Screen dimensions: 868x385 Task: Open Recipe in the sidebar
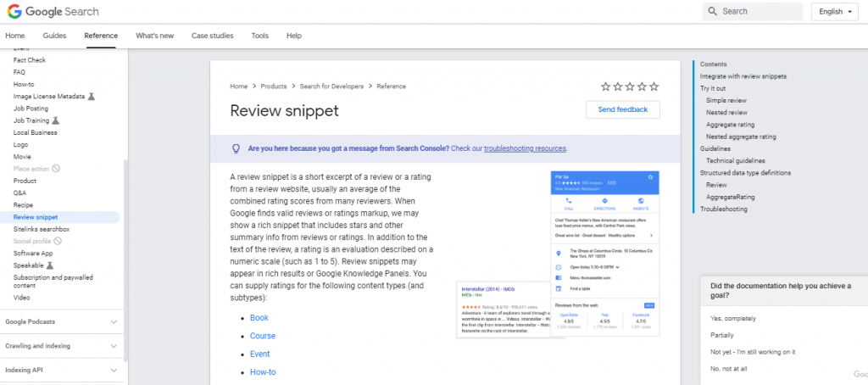click(x=23, y=205)
